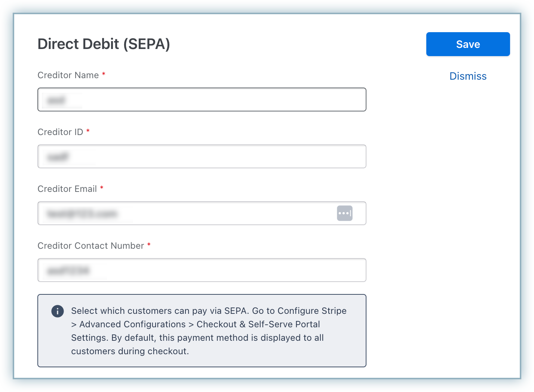Select the Creditor Email text box

tap(187, 213)
